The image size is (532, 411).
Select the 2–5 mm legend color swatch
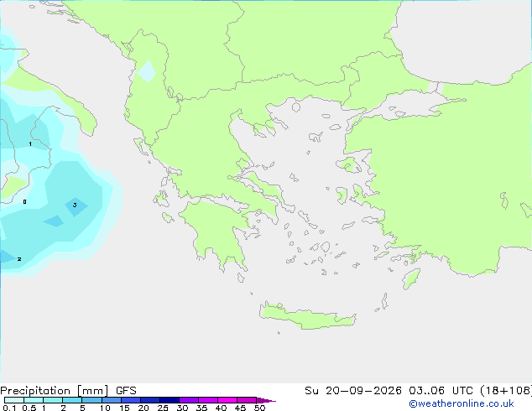point(72,400)
